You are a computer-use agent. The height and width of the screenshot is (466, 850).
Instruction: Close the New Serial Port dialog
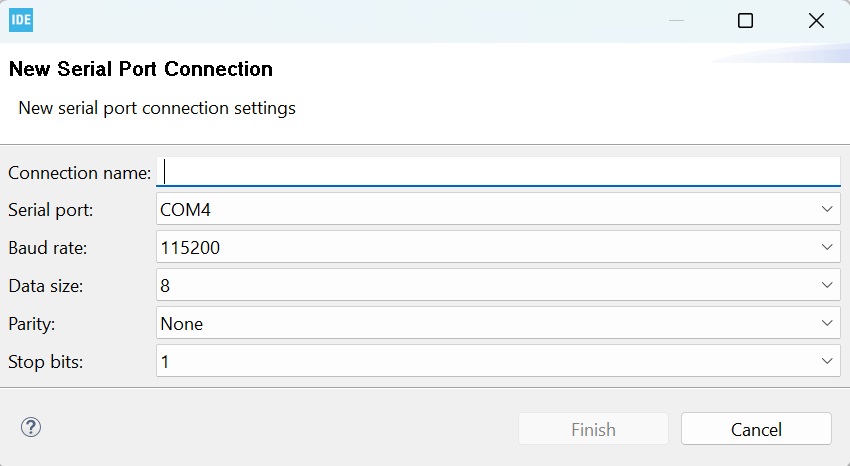816,21
